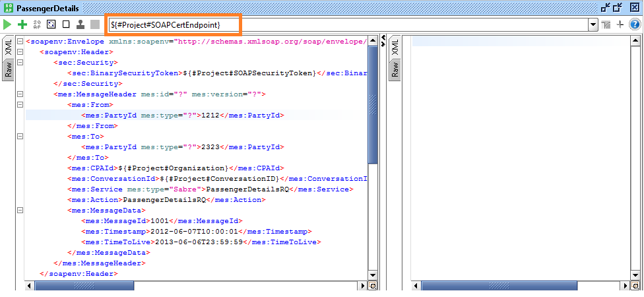Click left arrow of request horizontal scrollbar
The width and height of the screenshot is (644, 297).
tap(30, 286)
